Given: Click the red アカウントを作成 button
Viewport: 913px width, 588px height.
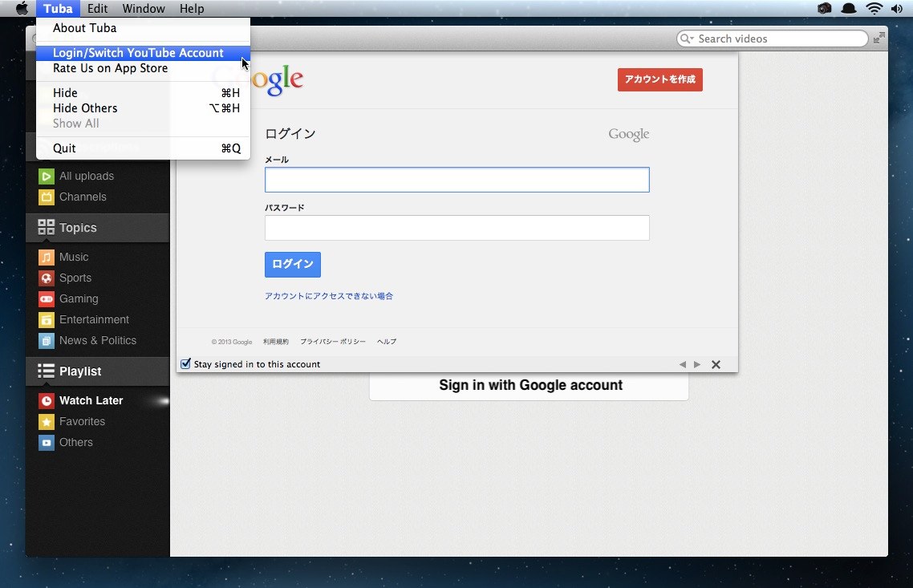Looking at the screenshot, I should (x=659, y=79).
